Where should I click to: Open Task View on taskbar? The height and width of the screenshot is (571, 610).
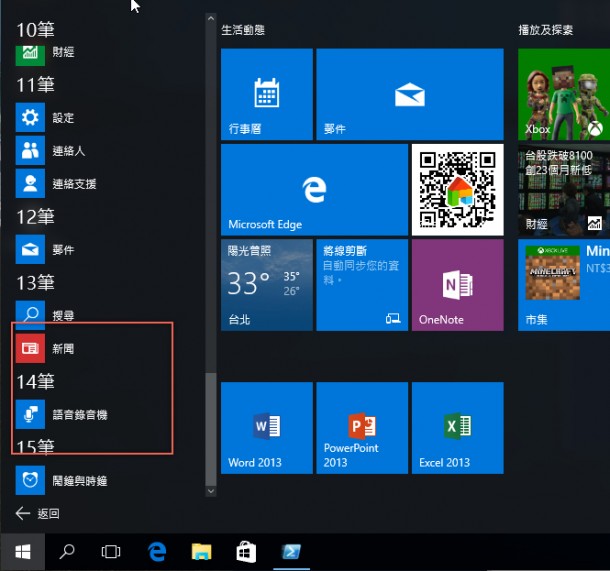[x=111, y=552]
